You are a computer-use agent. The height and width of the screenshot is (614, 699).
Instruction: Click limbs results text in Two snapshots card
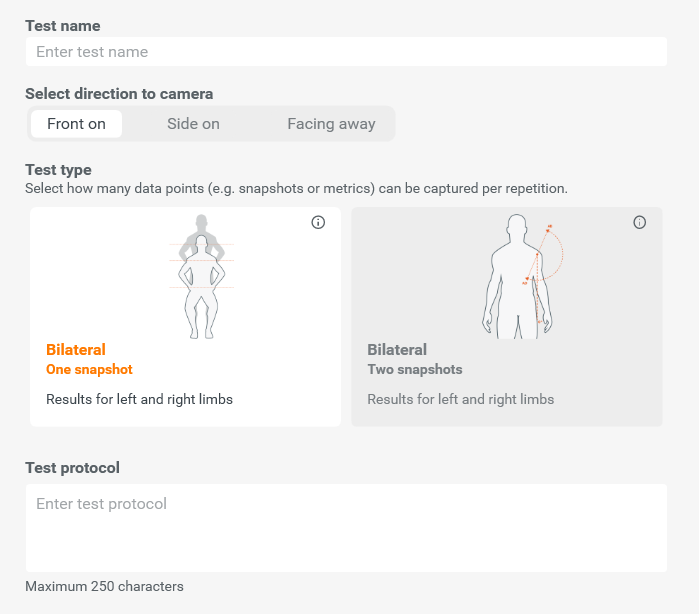click(x=461, y=399)
